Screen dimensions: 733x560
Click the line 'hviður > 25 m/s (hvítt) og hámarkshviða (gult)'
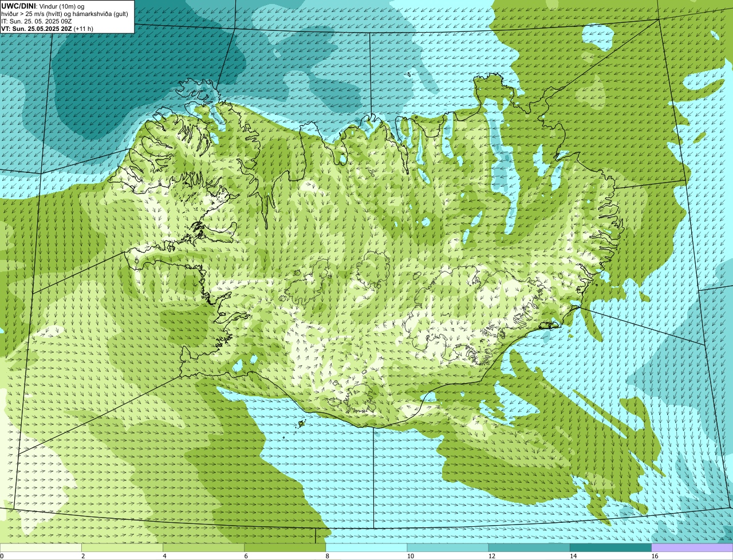tap(65, 13)
